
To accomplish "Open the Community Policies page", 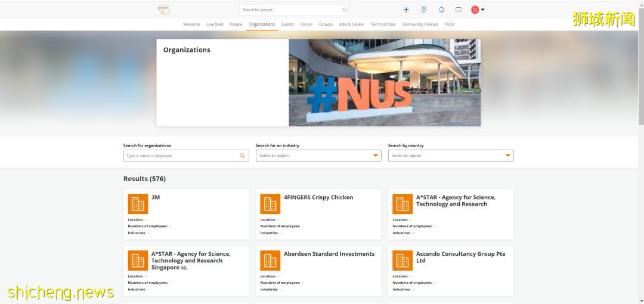I will [x=420, y=24].
